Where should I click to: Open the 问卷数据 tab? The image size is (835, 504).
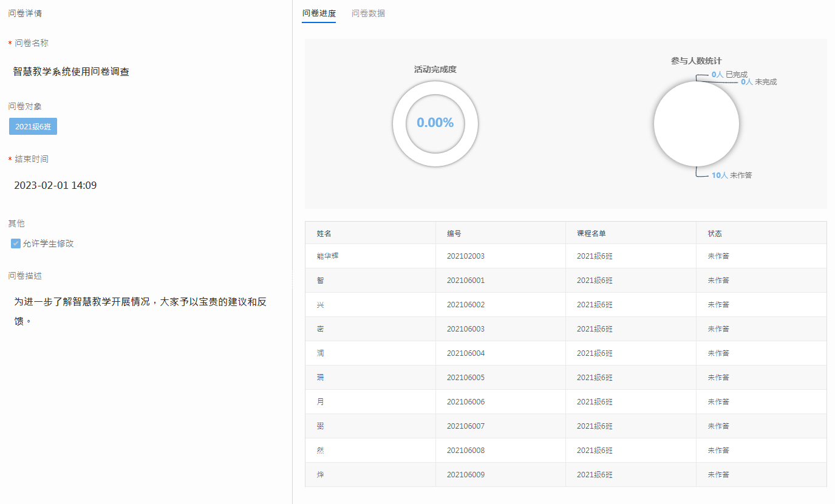[x=368, y=13]
